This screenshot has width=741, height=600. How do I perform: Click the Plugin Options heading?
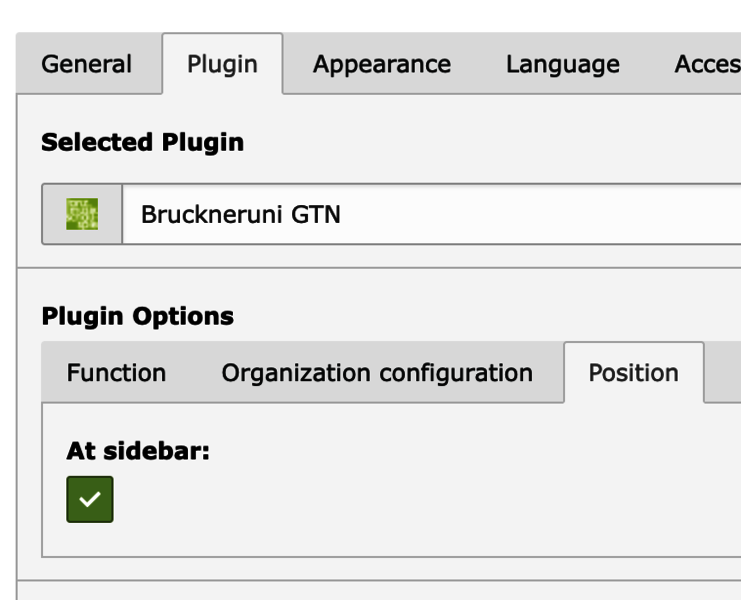[x=138, y=316]
